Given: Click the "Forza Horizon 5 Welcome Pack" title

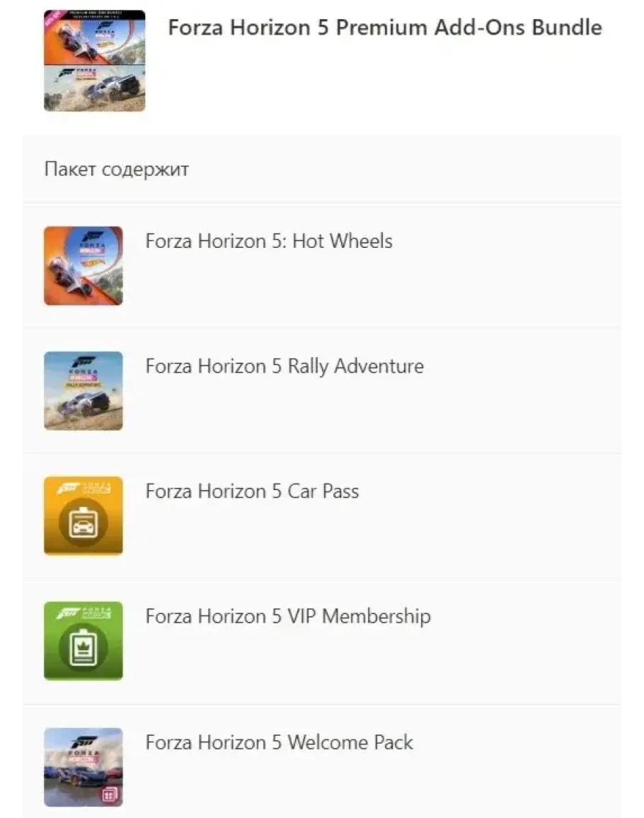Looking at the screenshot, I should pyautogui.click(x=279, y=742).
